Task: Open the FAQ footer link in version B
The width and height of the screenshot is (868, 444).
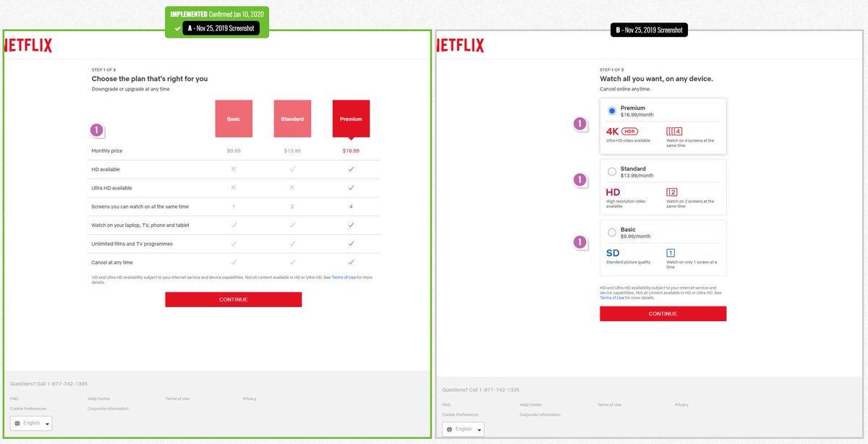Action: click(446, 404)
